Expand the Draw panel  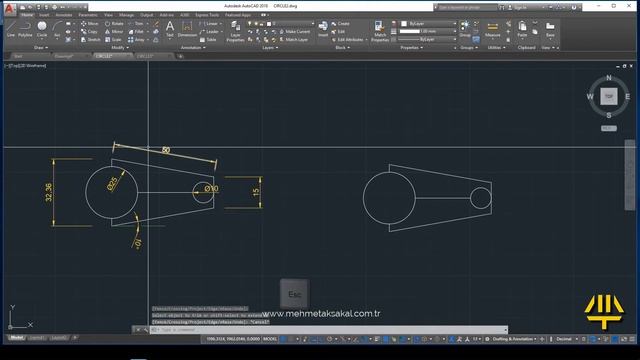tap(40, 48)
